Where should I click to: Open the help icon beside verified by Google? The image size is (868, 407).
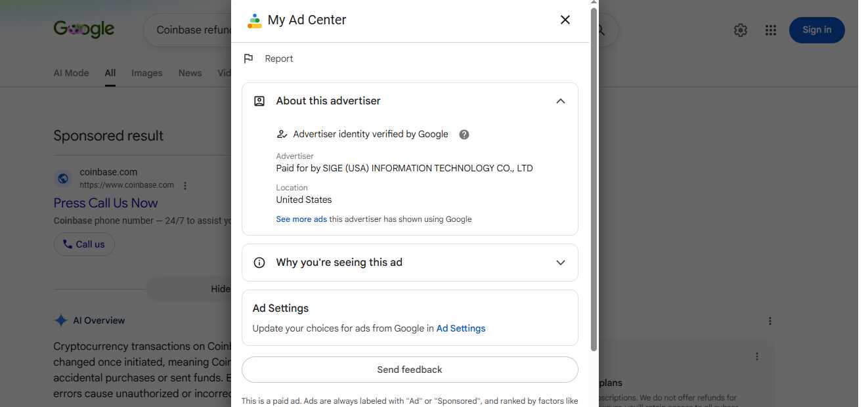coord(464,135)
